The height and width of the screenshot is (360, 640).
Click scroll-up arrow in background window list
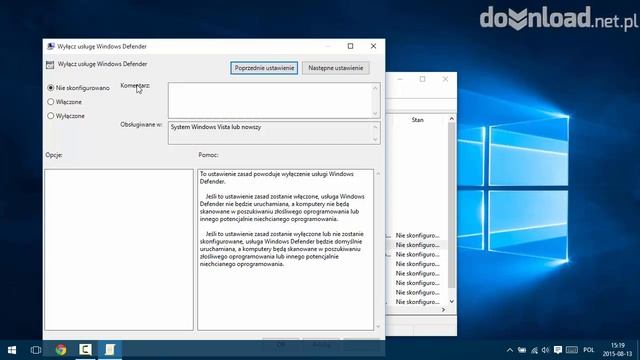click(x=451, y=119)
